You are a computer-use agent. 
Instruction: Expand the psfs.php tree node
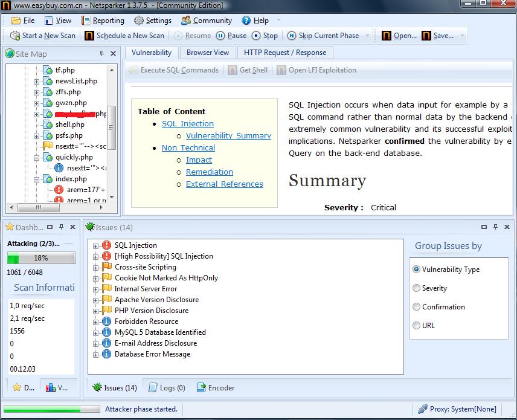[37, 136]
